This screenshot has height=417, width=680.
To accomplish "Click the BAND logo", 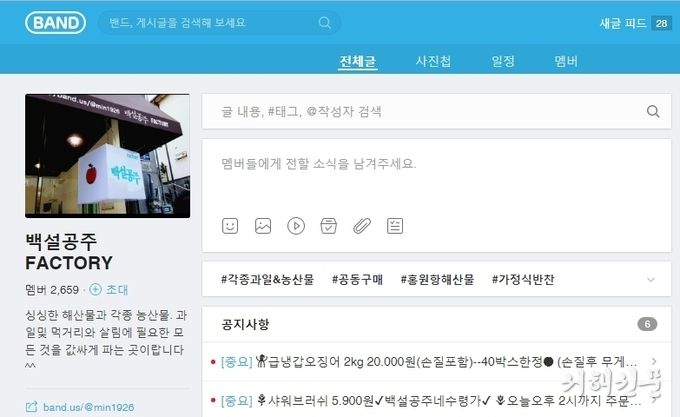I will (56, 23).
